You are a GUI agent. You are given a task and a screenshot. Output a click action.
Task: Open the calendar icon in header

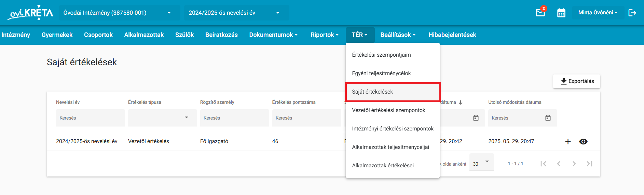pos(561,13)
